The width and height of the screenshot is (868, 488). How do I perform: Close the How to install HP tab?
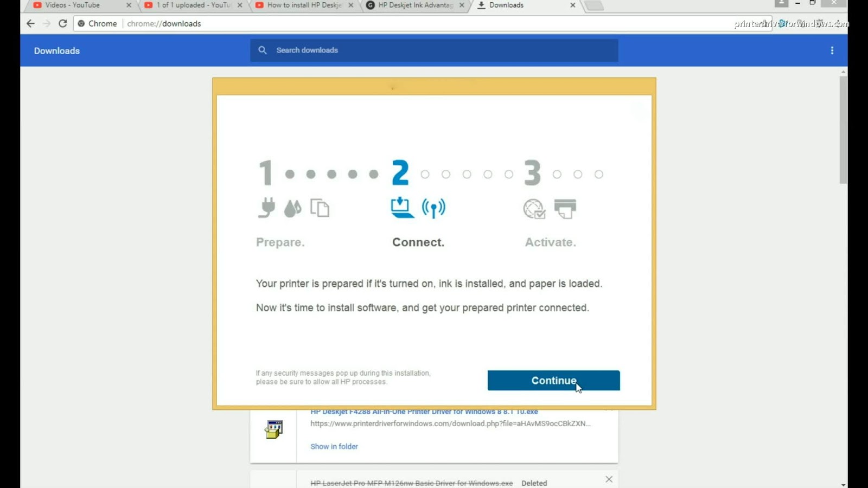pyautogui.click(x=350, y=5)
